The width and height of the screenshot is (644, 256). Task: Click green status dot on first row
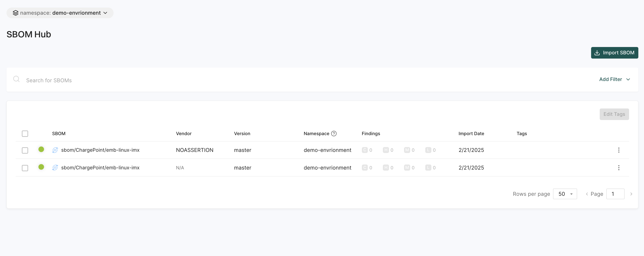click(41, 149)
